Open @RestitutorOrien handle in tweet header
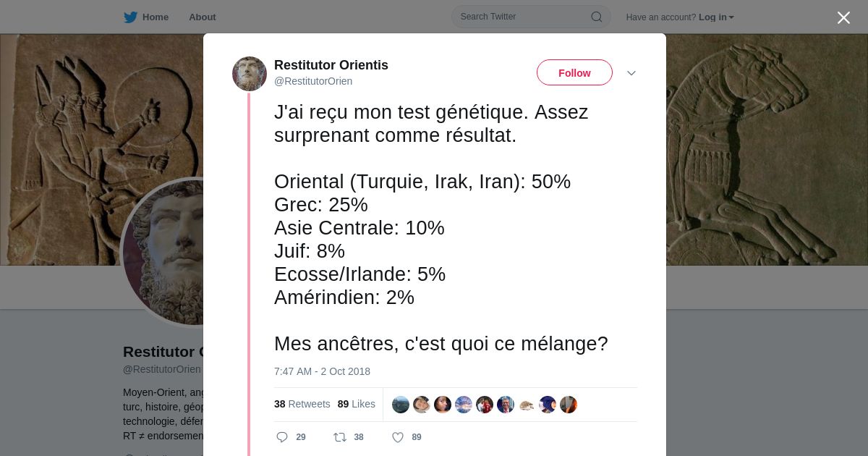 [x=313, y=81]
